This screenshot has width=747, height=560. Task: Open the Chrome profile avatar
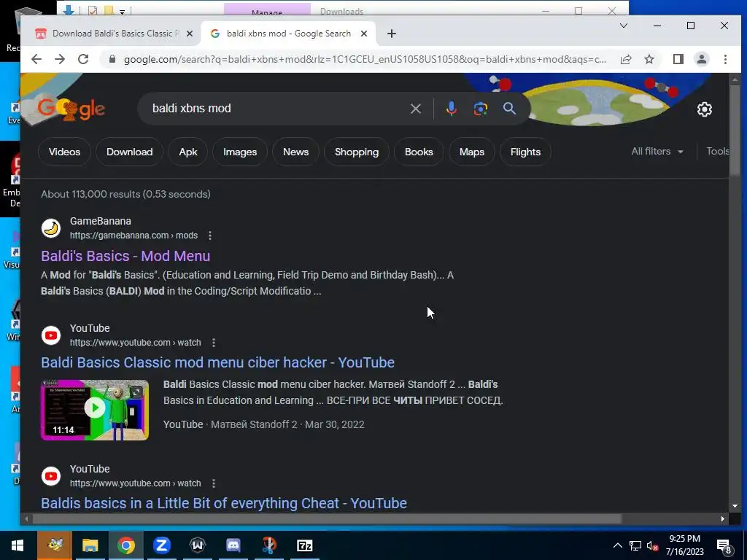click(x=701, y=59)
